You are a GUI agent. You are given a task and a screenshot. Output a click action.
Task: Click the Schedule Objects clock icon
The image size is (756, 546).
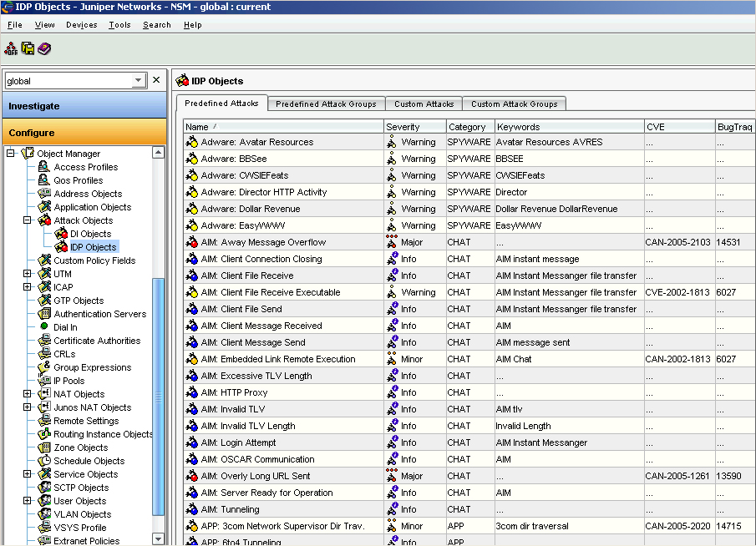pos(44,461)
